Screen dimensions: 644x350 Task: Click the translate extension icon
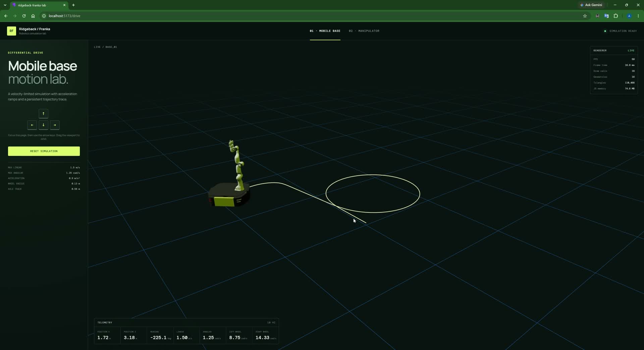[606, 16]
